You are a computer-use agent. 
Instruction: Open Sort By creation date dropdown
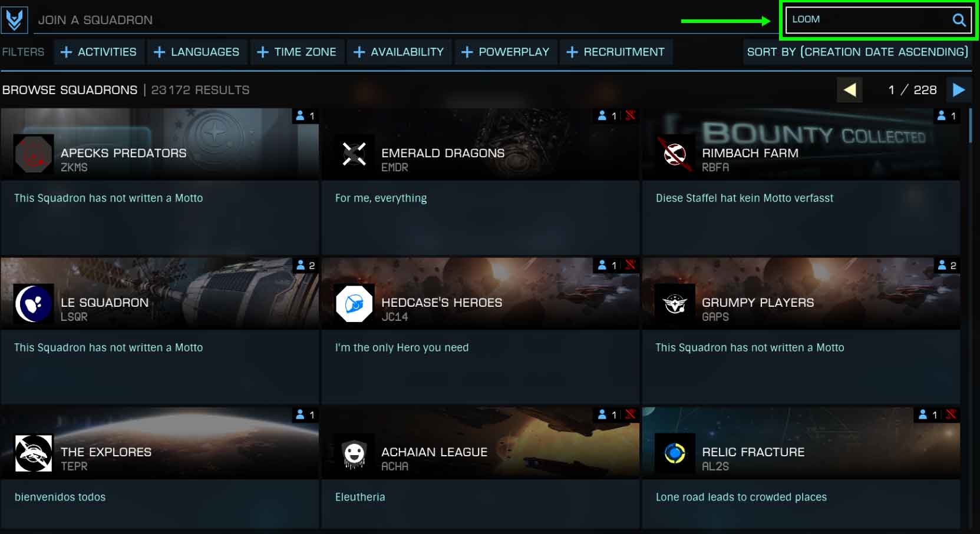tap(857, 52)
